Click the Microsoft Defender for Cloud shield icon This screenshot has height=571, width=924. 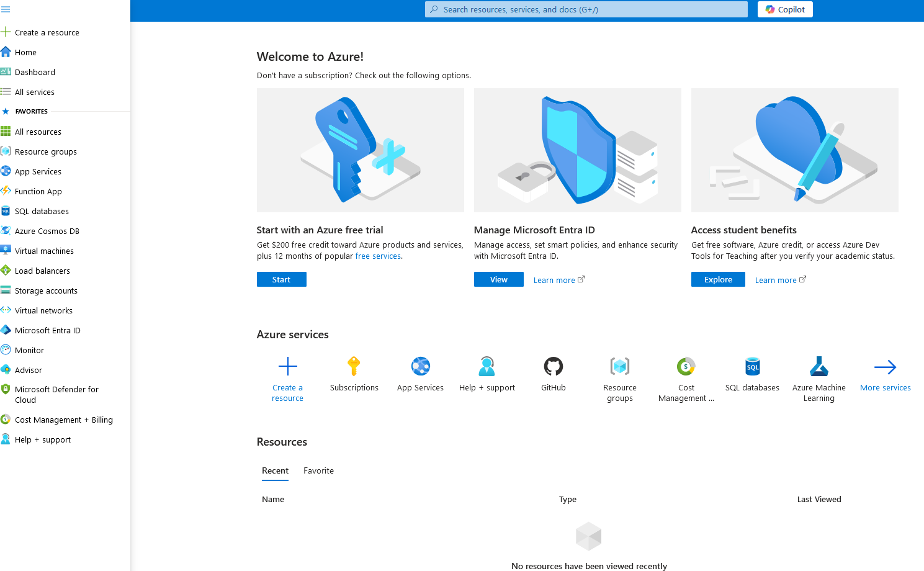6,389
